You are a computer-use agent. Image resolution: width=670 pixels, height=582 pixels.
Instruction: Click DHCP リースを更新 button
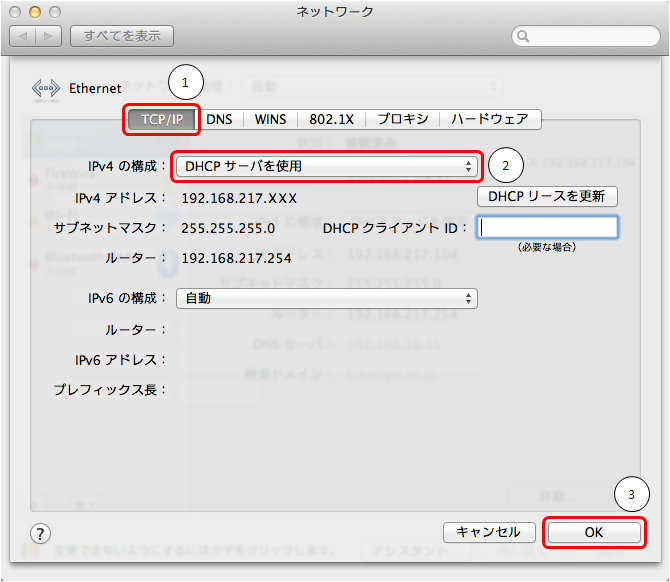click(547, 197)
